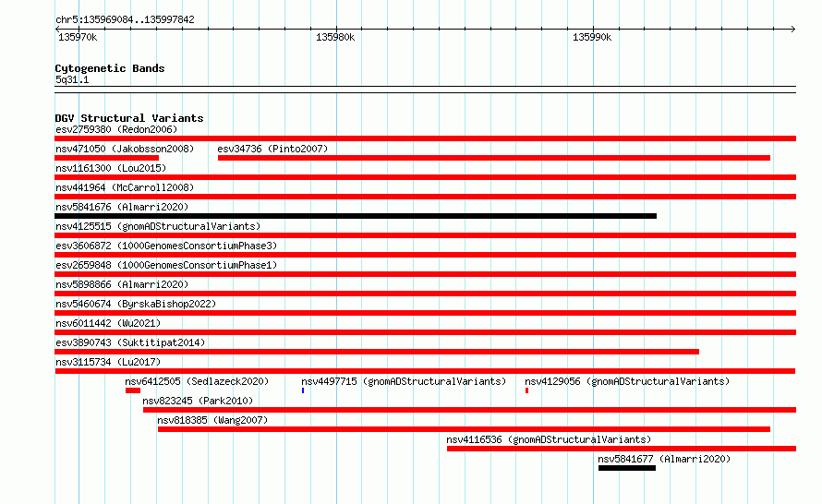The height and width of the screenshot is (504, 822).
Task: Click the 135980k ruler position
Action: pos(335,37)
